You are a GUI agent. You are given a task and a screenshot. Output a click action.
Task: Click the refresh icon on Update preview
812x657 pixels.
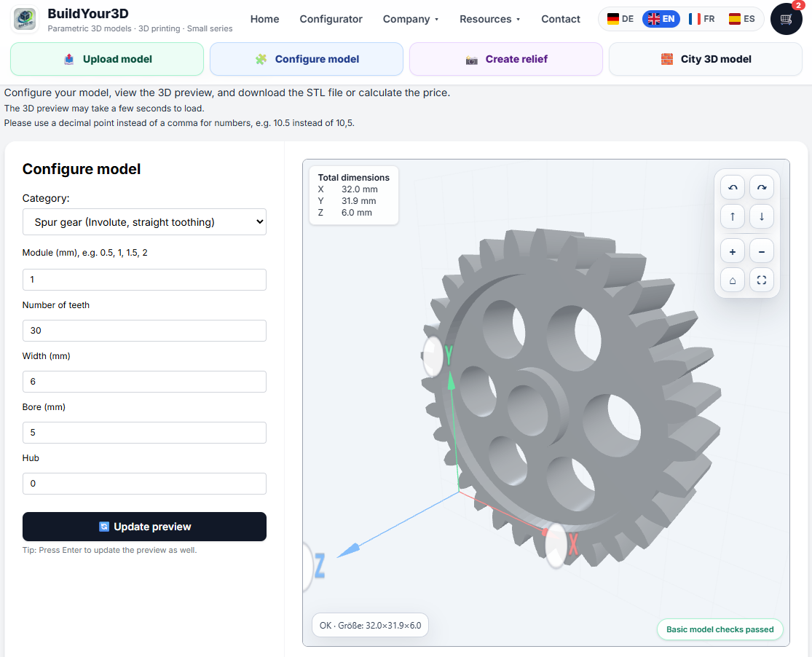(x=104, y=527)
